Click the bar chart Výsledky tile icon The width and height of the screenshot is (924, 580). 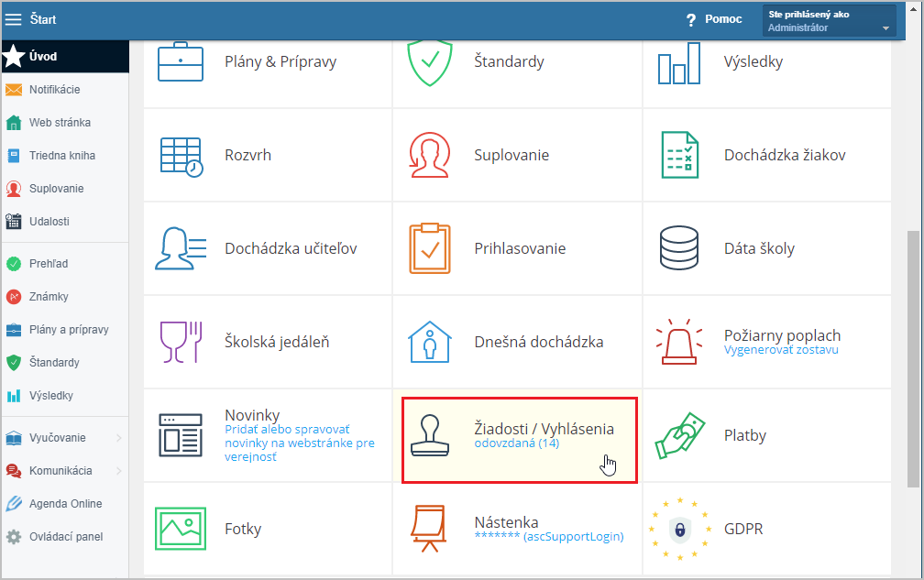tap(679, 62)
